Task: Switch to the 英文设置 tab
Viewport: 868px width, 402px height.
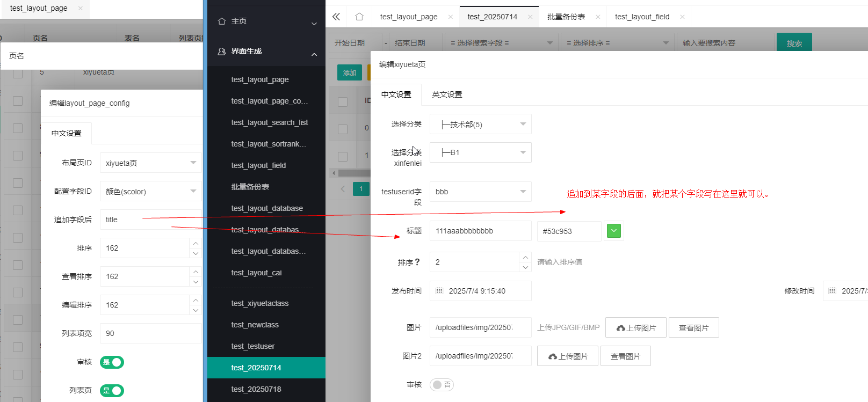Action: (447, 94)
